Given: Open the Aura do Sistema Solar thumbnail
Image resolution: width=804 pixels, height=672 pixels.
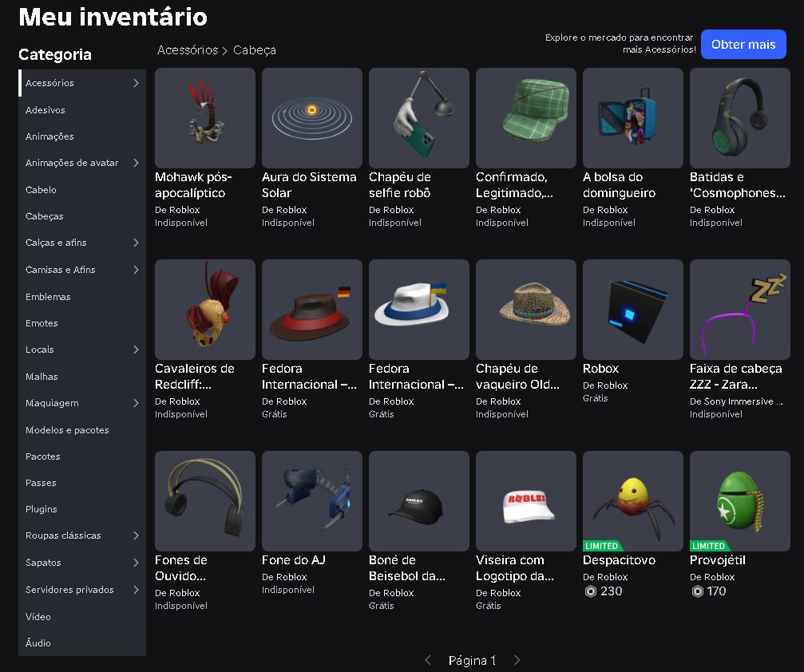Looking at the screenshot, I should coord(311,118).
